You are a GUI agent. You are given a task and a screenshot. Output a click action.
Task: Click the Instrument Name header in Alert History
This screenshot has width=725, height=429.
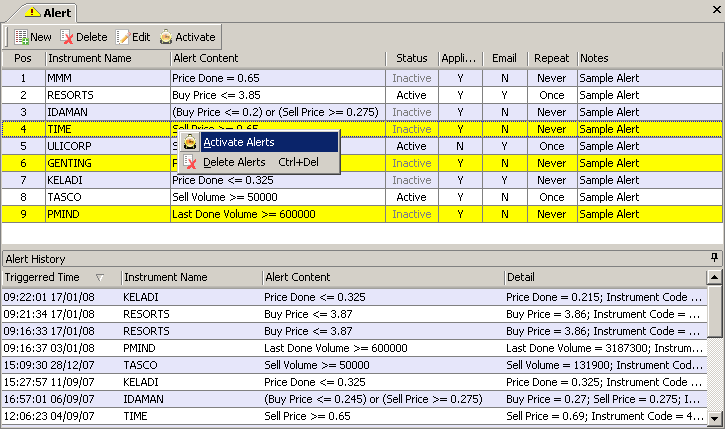click(x=191, y=277)
